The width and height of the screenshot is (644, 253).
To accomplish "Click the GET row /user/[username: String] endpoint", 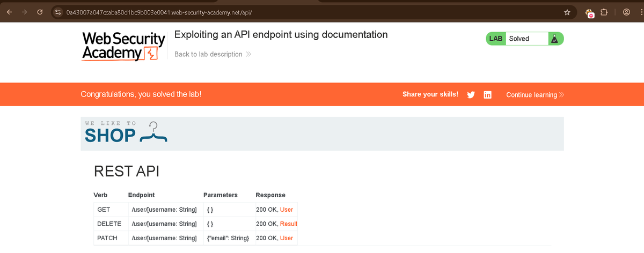I will 164,210.
